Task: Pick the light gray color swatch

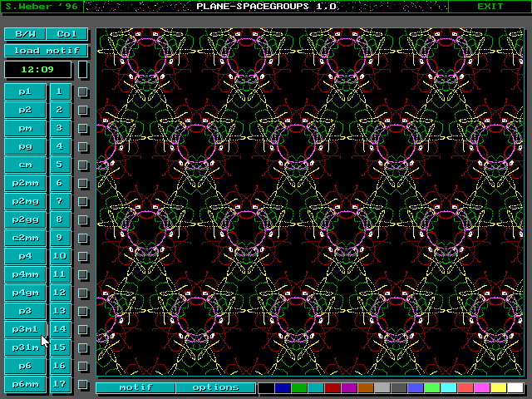Action: click(x=382, y=388)
